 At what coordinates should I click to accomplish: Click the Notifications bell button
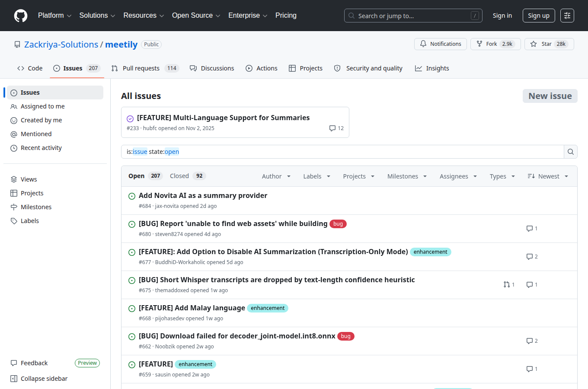tap(441, 44)
